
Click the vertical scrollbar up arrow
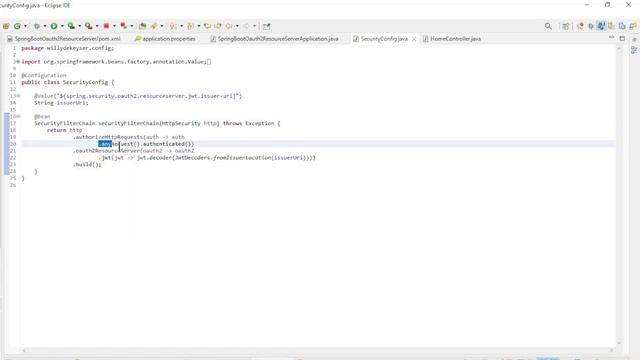(x=619, y=48)
